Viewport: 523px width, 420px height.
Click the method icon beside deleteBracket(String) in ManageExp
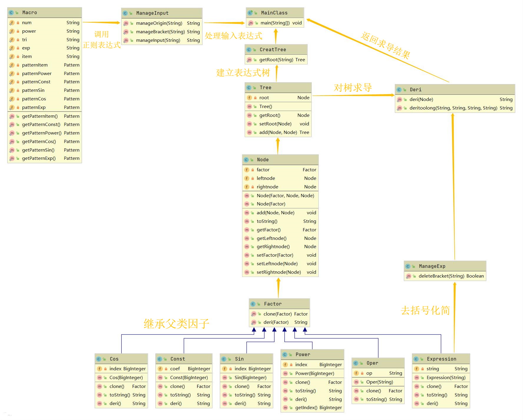coord(408,276)
